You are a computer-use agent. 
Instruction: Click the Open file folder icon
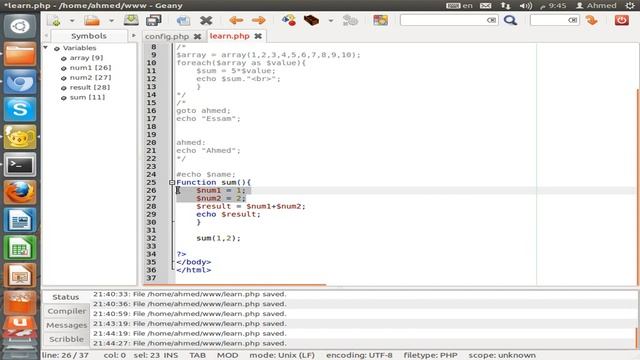click(x=92, y=20)
